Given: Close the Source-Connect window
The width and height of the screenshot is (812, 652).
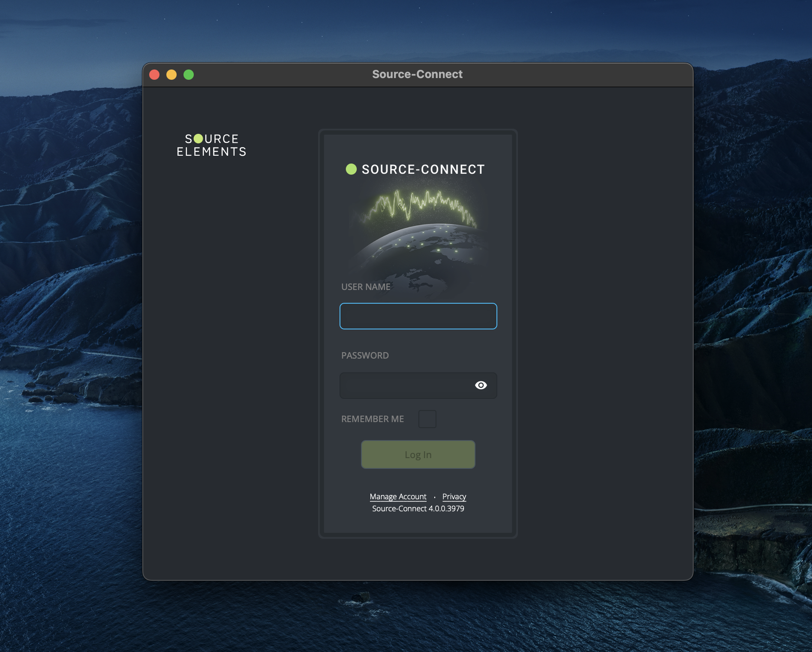Looking at the screenshot, I should click(x=154, y=75).
